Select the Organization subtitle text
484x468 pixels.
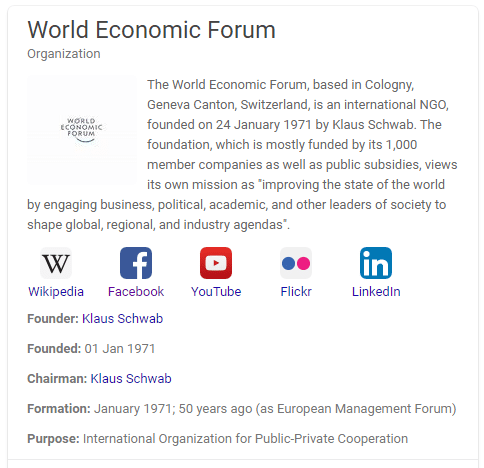pyautogui.click(x=64, y=54)
